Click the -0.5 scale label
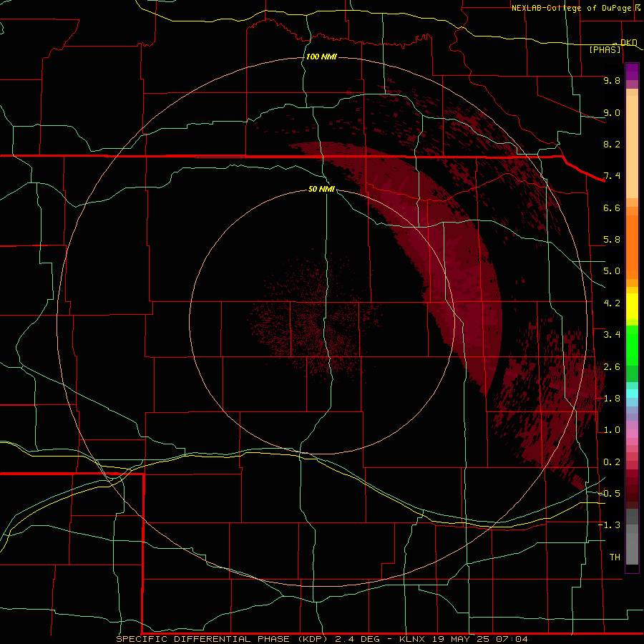This screenshot has height=644, width=644. click(609, 494)
